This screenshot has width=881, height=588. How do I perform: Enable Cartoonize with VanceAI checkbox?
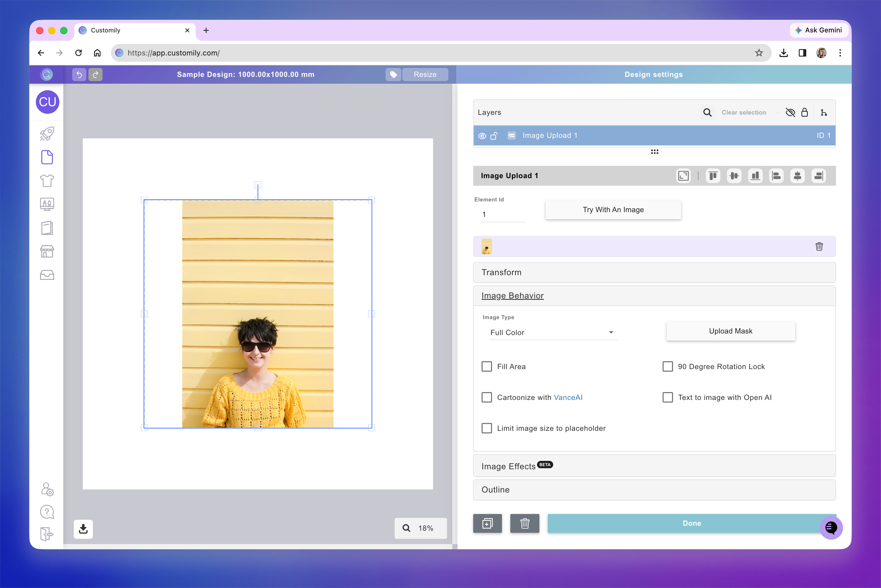(487, 397)
